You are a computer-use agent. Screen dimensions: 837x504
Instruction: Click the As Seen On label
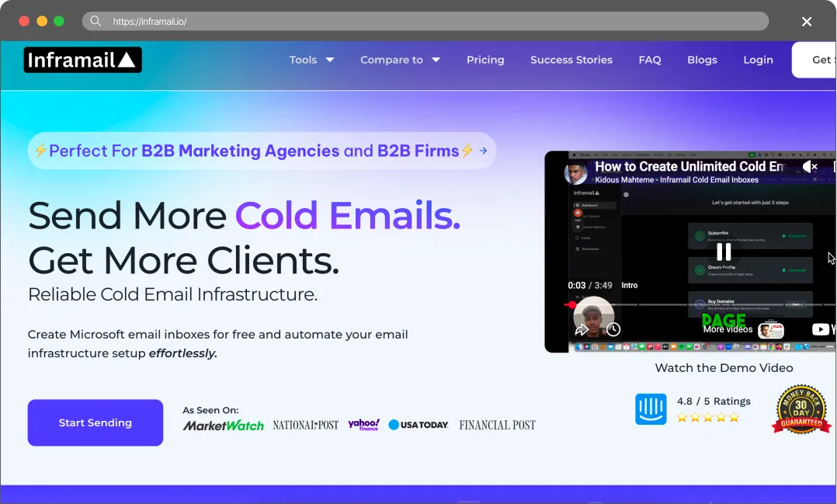pyautogui.click(x=210, y=410)
